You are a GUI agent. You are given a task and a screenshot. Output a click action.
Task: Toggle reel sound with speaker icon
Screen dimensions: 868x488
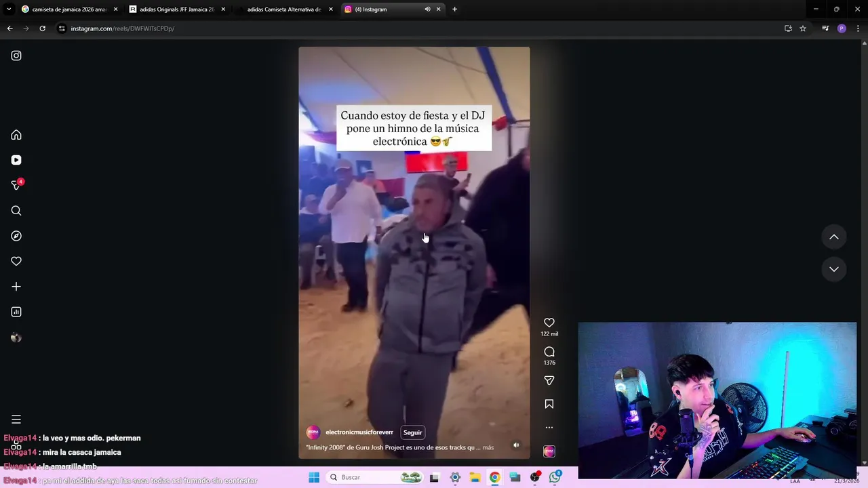(516, 445)
